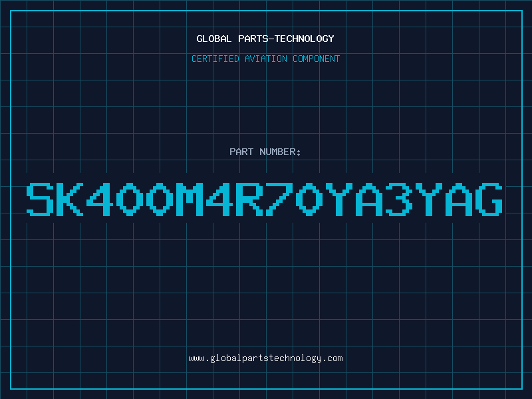Select the letter M in part number
Viewport: 532px width, 399px height.
point(190,199)
